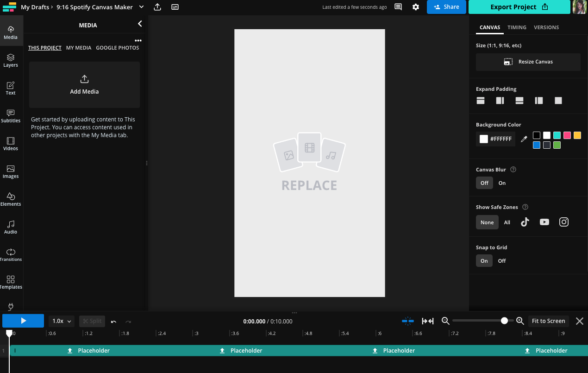Collapse the Media panel with the chevron
Screen dimensions: 588x373
[x=140, y=24]
